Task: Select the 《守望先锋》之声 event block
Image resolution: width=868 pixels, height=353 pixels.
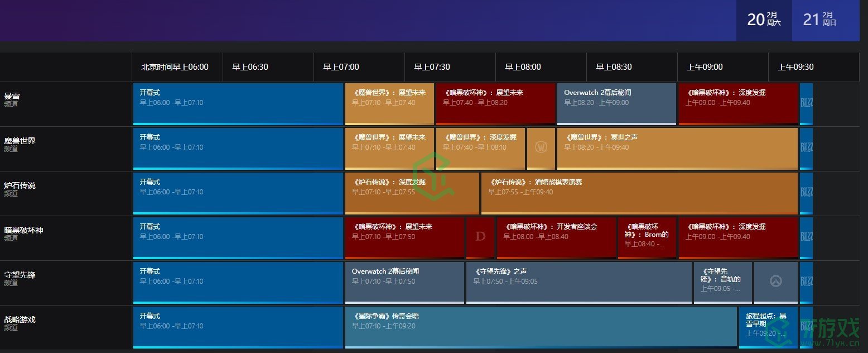Action: coord(578,282)
